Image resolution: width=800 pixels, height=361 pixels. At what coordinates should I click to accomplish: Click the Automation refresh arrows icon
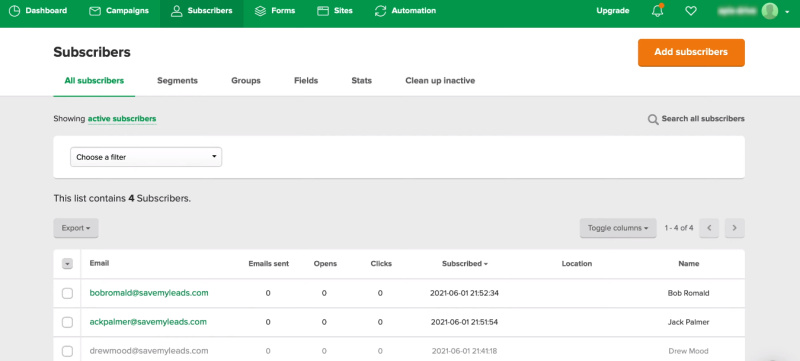tap(380, 11)
